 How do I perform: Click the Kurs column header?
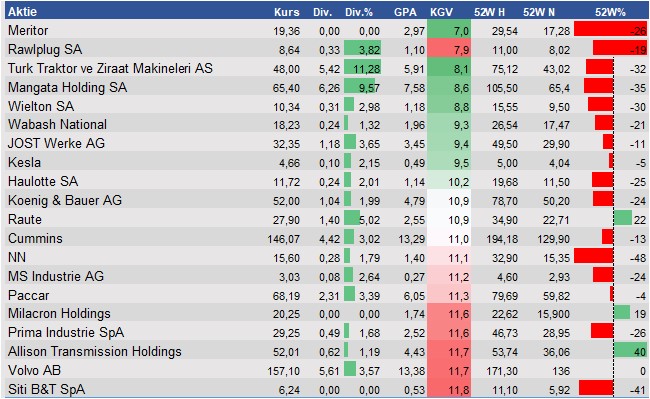(286, 12)
